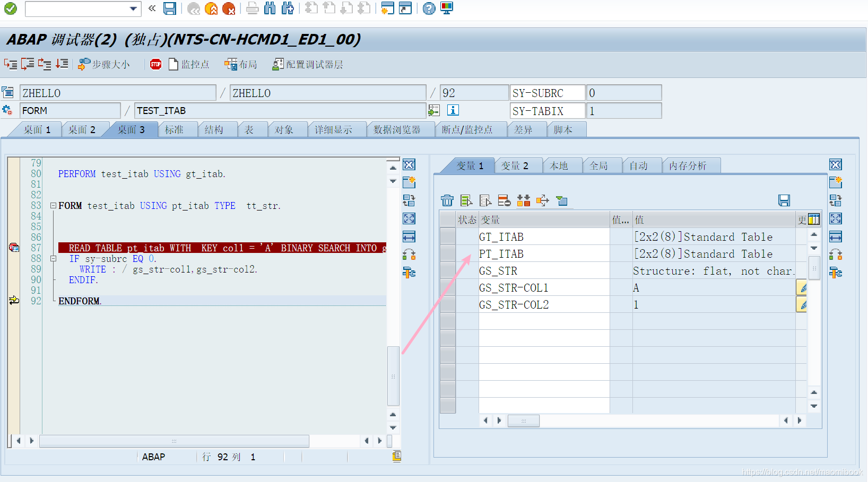This screenshot has width=868, height=482.
Task: Click the 监控点 watchpoint button
Action: (x=188, y=64)
